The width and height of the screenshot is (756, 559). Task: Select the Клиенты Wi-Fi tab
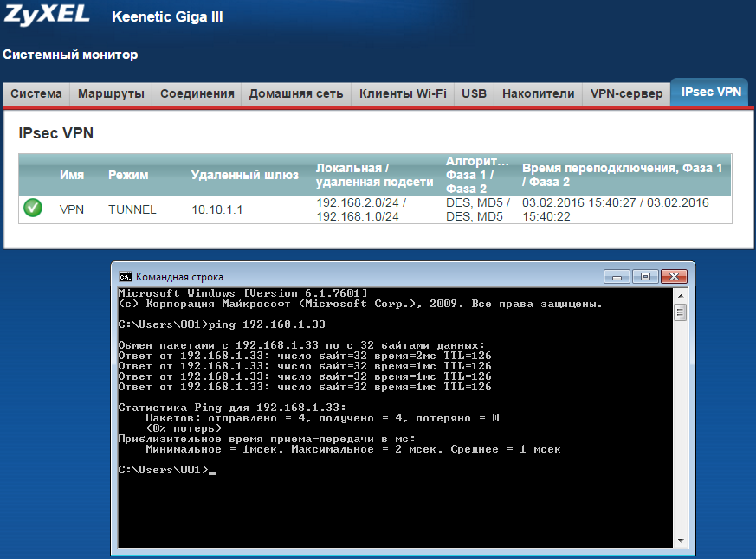click(403, 93)
